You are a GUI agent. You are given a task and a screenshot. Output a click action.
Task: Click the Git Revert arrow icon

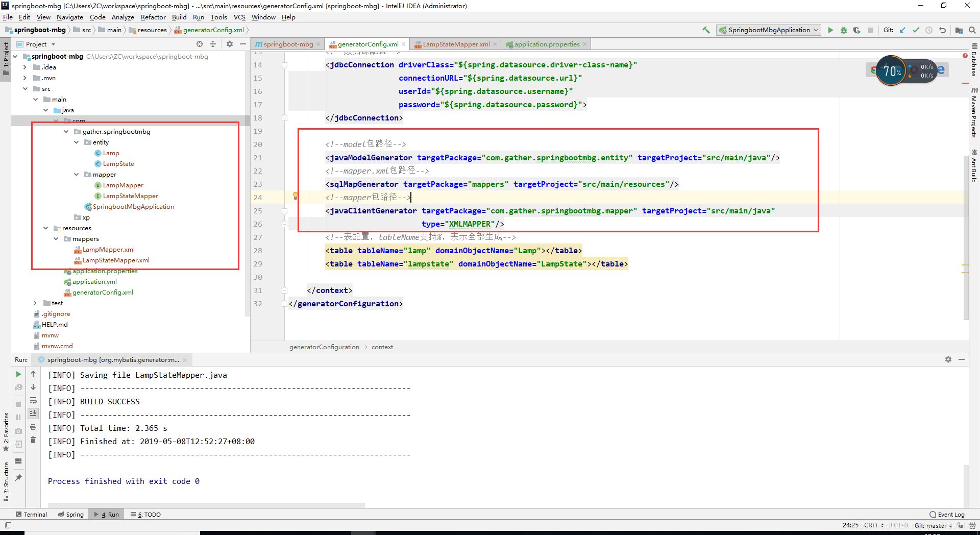tap(942, 30)
